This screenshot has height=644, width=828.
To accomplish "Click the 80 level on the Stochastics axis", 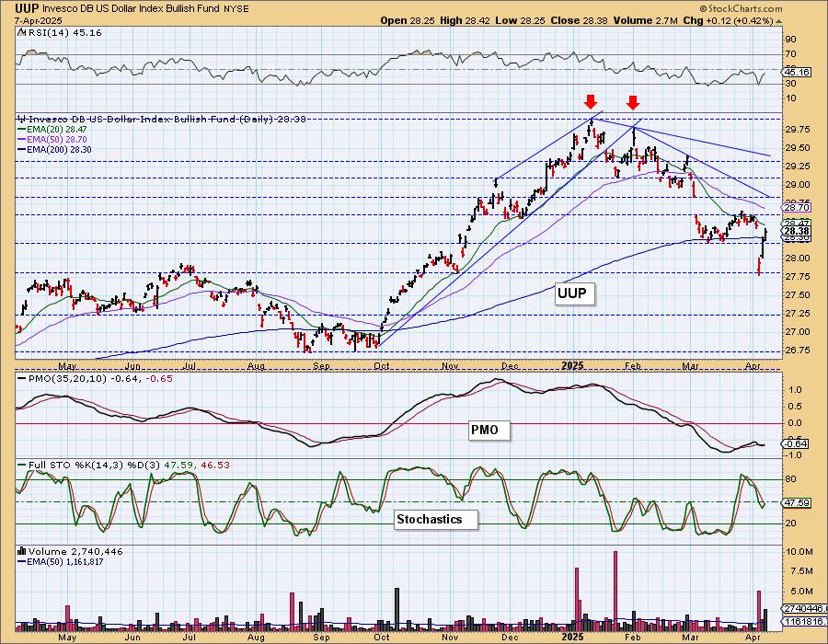I will pyautogui.click(x=790, y=480).
